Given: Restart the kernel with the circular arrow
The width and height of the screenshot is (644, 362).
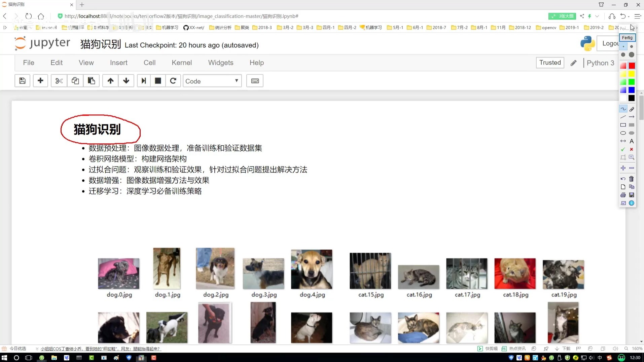Looking at the screenshot, I should point(173,81).
